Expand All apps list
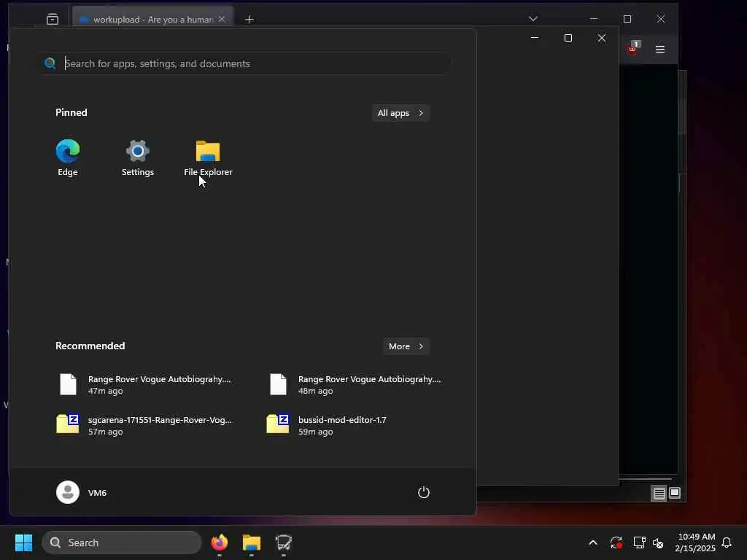The width and height of the screenshot is (747, 560). [x=400, y=113]
